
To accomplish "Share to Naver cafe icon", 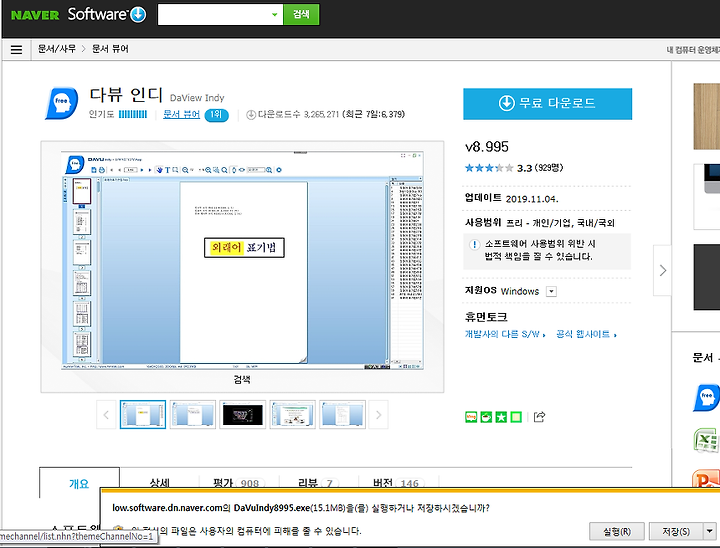I will click(486, 417).
